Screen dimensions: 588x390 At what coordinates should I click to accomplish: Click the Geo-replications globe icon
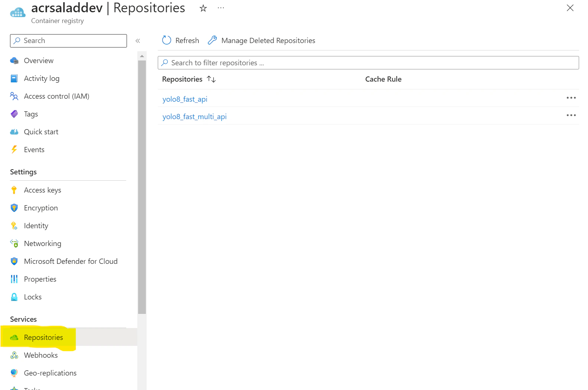coord(14,373)
